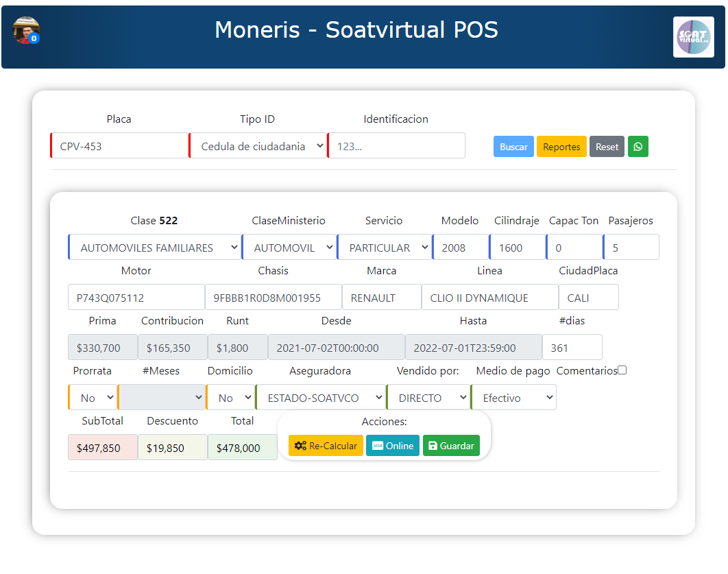Open the Tipo ID dropdown

258,146
